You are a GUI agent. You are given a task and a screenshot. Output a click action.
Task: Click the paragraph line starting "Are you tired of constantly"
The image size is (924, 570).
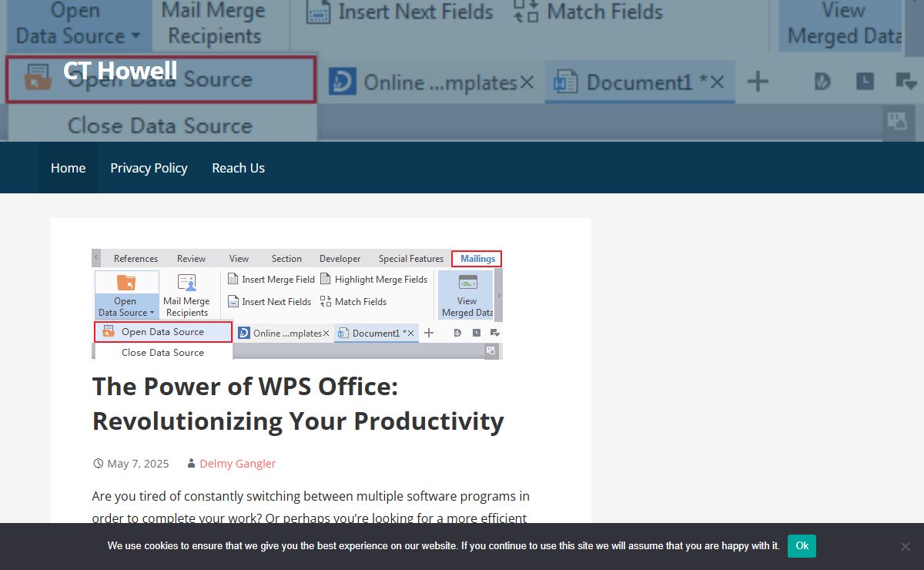[310, 496]
